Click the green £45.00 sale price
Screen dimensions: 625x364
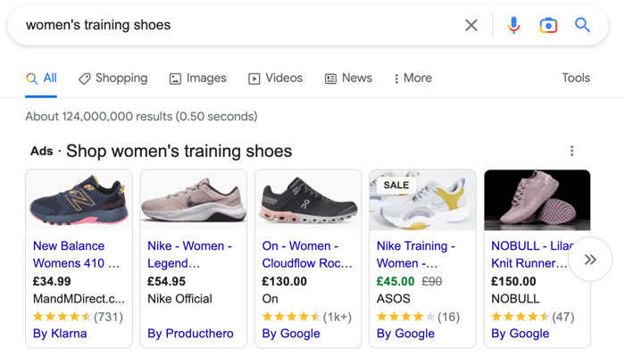[396, 281]
